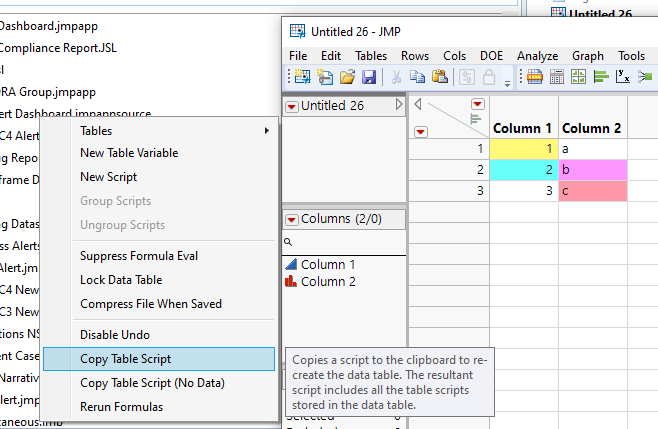Click the Cut scissors icon

coord(396,77)
